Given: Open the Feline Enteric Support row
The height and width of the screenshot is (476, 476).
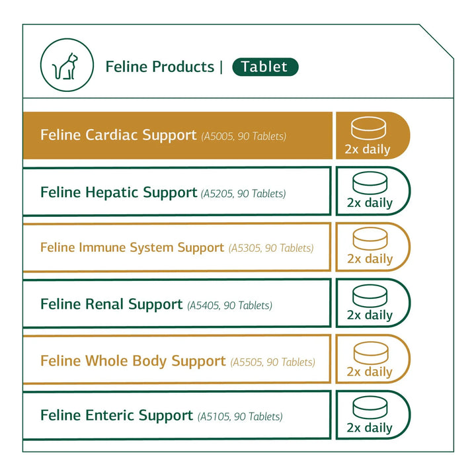Looking at the screenshot, I should [x=177, y=415].
